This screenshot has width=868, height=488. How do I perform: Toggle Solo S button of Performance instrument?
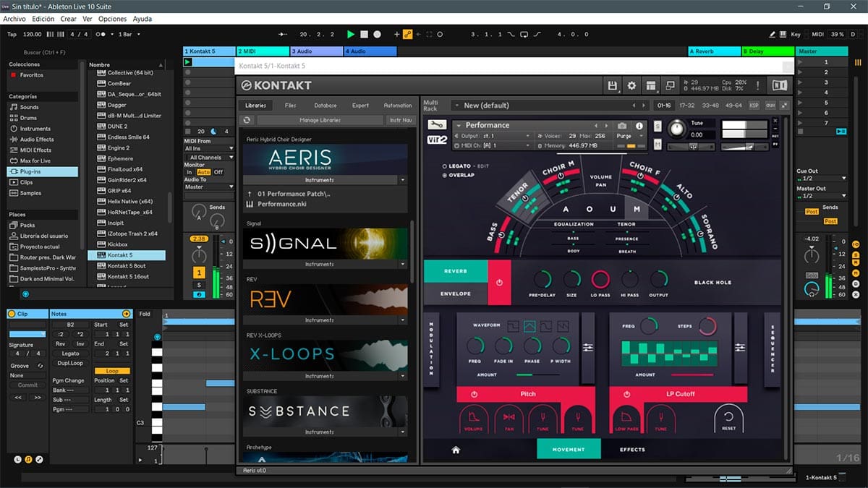pyautogui.click(x=658, y=127)
